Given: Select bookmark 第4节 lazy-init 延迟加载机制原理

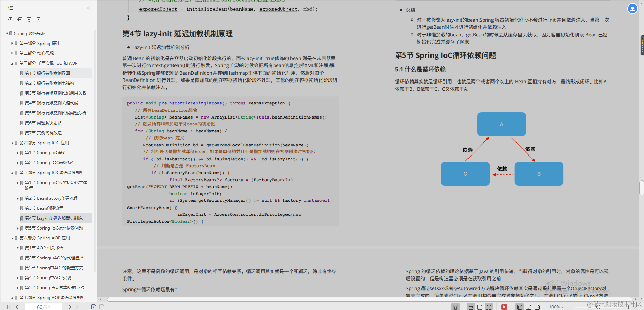Looking at the screenshot, I should tap(56, 218).
